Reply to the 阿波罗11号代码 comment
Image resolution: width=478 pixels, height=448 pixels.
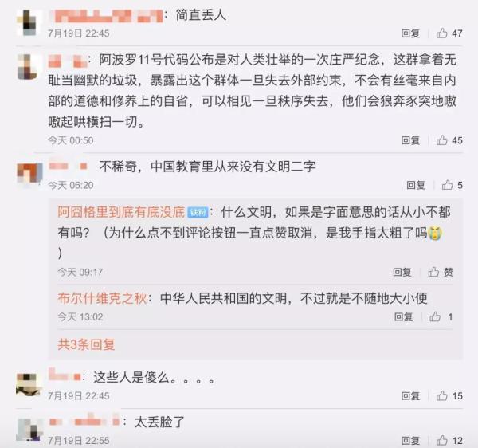(x=410, y=140)
